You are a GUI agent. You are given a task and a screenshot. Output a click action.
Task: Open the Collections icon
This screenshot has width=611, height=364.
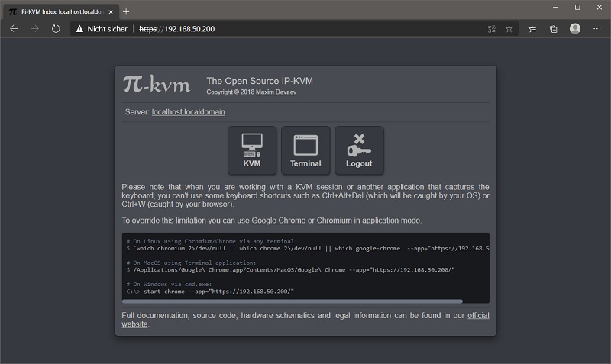coord(553,29)
